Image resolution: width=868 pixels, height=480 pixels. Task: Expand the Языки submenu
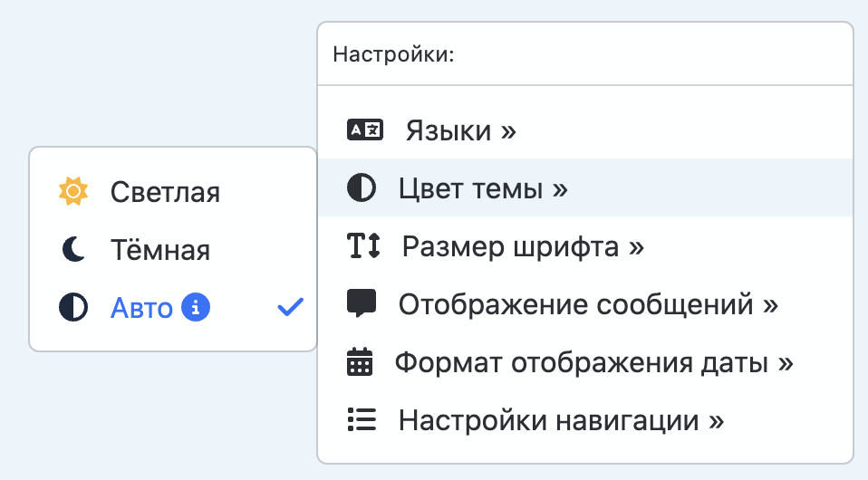tap(460, 130)
